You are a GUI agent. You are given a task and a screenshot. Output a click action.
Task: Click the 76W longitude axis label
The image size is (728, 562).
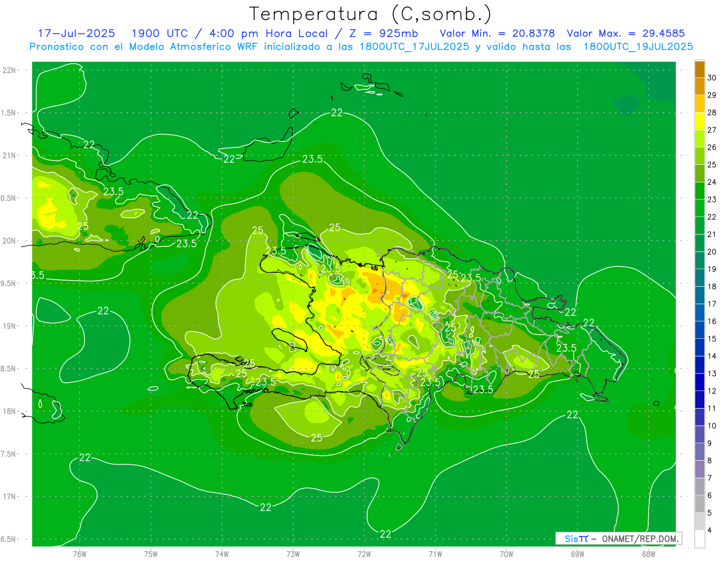pos(79,554)
